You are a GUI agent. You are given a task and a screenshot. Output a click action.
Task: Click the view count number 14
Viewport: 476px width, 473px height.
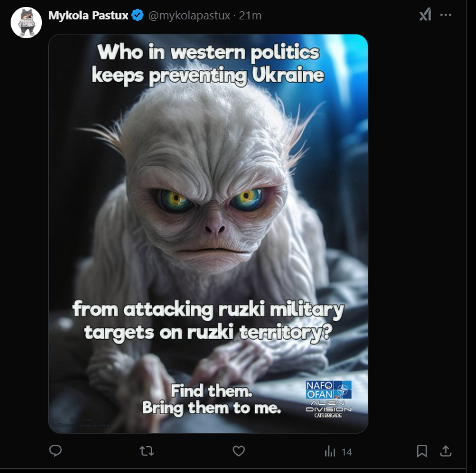347,452
